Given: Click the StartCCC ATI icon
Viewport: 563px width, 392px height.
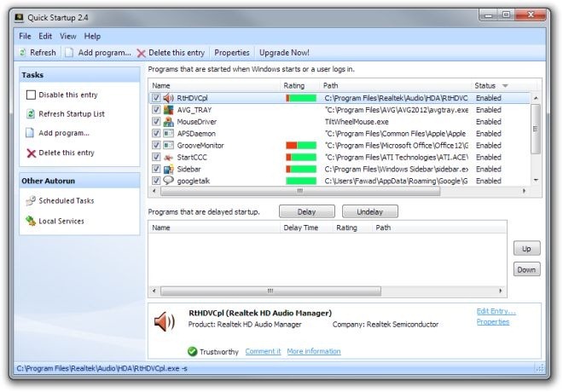Looking at the screenshot, I should (168, 157).
